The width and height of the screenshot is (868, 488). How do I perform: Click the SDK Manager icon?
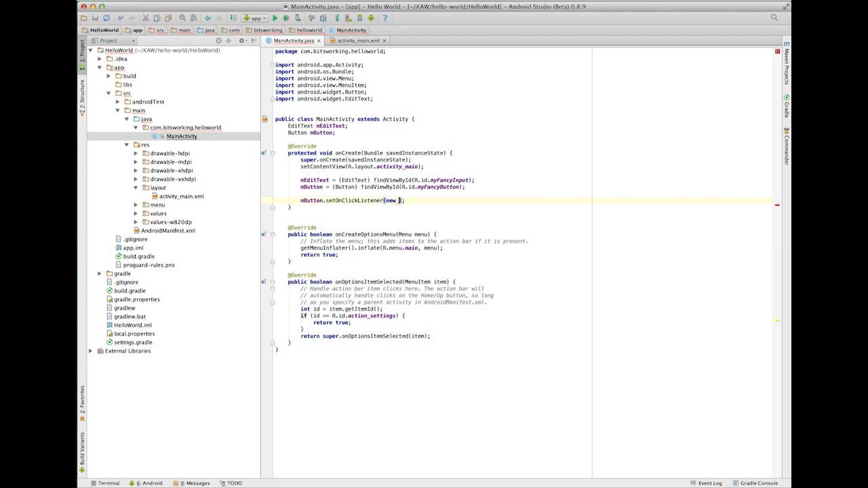[x=359, y=18]
